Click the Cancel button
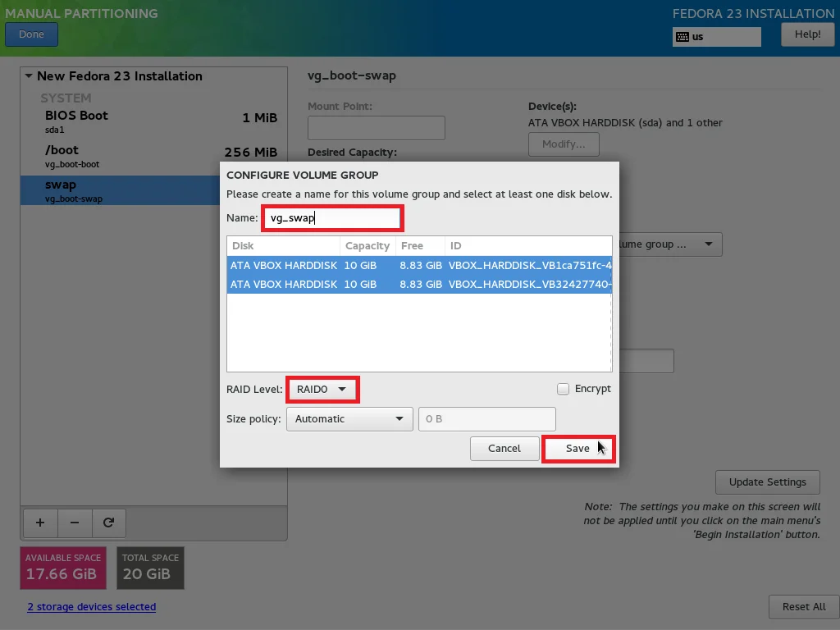This screenshot has width=840, height=630. 504,449
